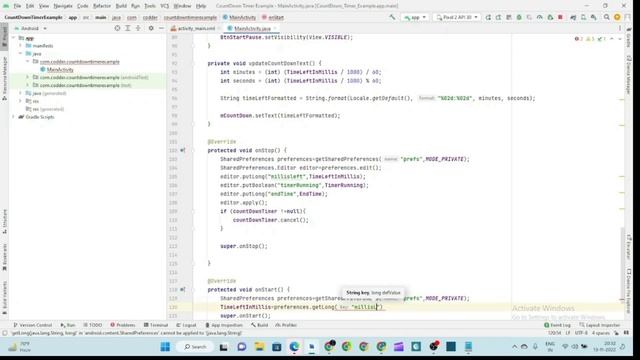
Task: Close the MainActivity.java tab
Action: 275,29
